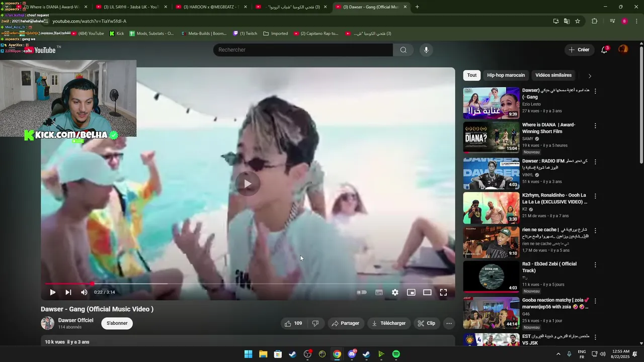Open more actions ellipsis under video
Image resolution: width=644 pixels, height=362 pixels.
coord(449,323)
